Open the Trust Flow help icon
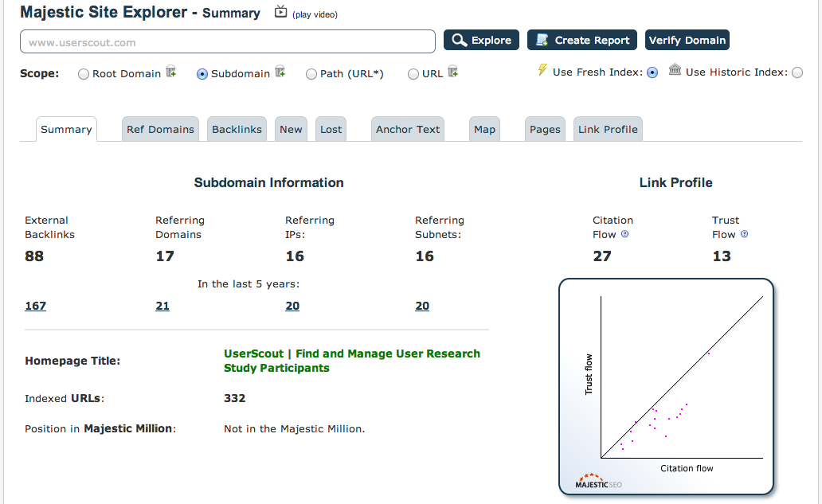 [x=745, y=234]
